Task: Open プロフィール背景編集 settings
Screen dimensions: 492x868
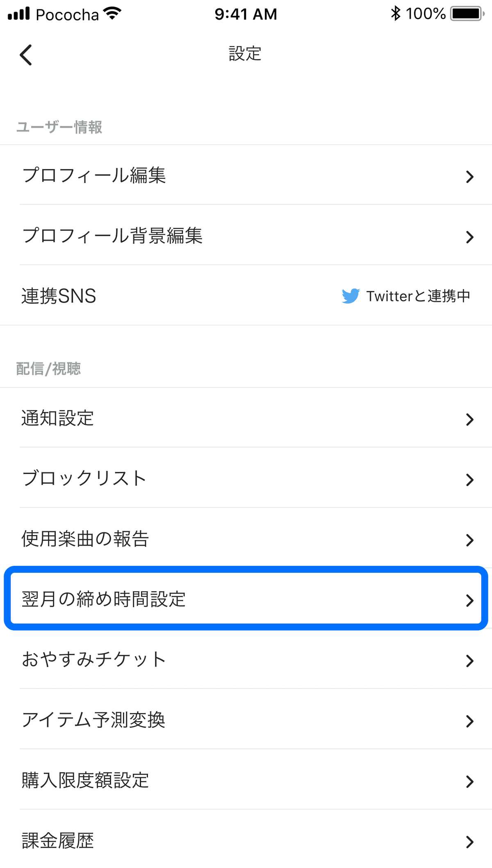Action: 246,236
